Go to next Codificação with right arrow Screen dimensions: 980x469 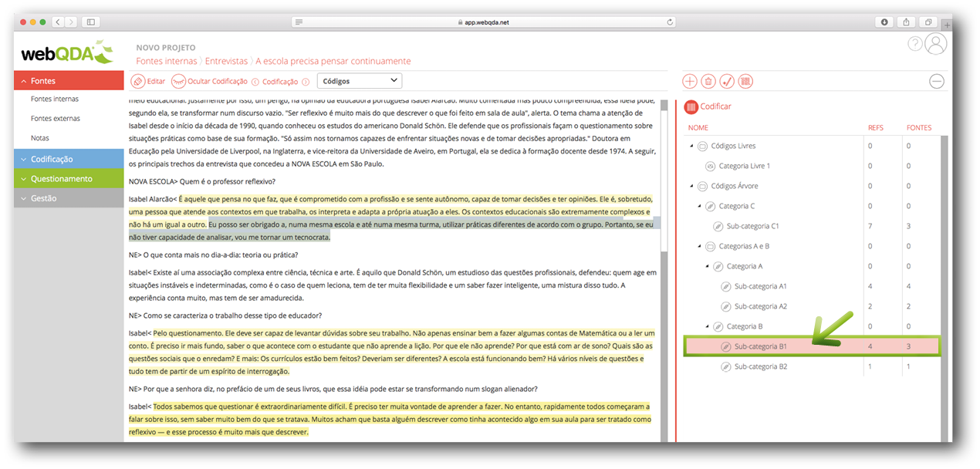coord(306,81)
